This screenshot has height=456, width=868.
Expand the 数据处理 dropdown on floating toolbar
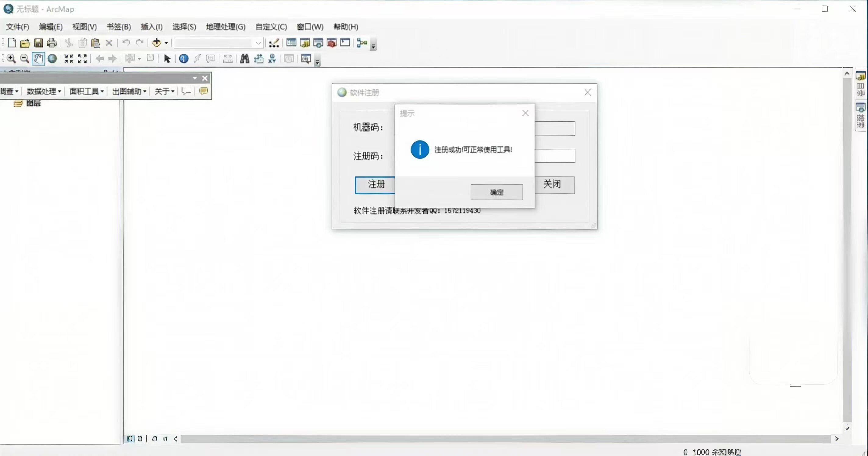[x=44, y=91]
